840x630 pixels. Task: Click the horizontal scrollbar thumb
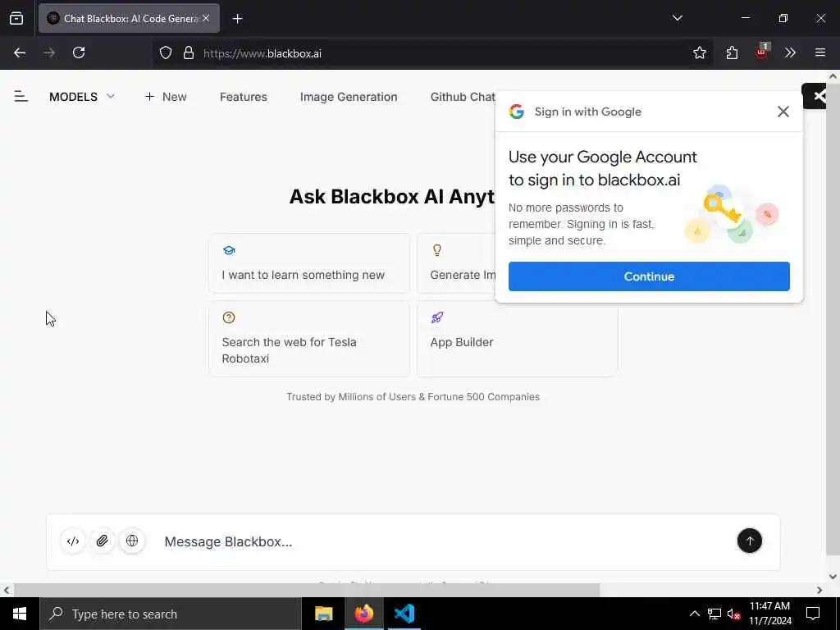click(307, 590)
